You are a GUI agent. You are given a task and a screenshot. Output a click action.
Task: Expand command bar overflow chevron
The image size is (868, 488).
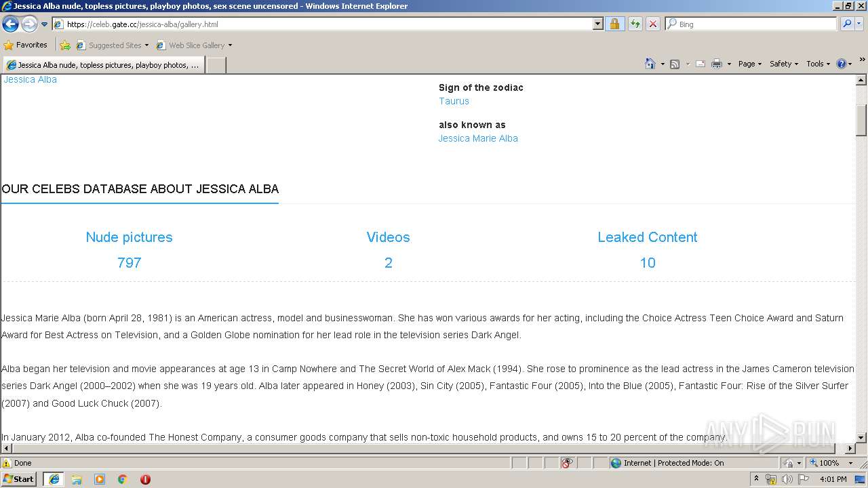click(862, 60)
